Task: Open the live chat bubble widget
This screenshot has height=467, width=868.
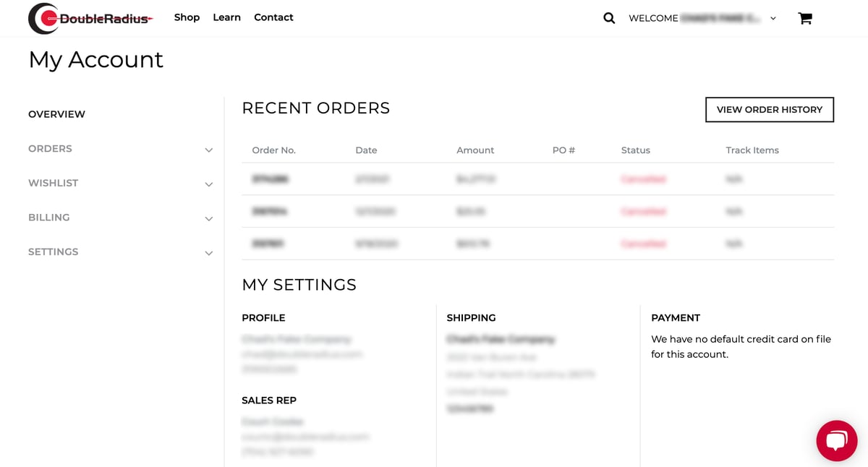Action: [836, 440]
